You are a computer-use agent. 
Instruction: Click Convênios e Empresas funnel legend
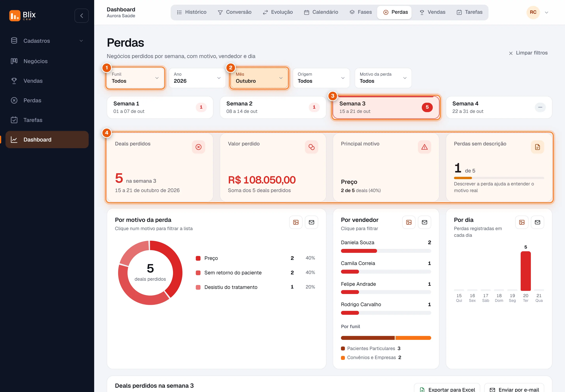[371, 358]
